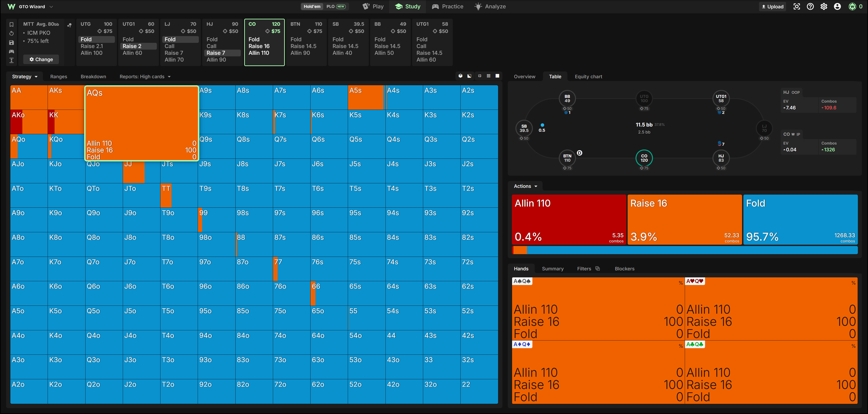Click the collapse height arrows sidebar icon
Image resolution: width=868 pixels, height=414 pixels.
point(12,60)
